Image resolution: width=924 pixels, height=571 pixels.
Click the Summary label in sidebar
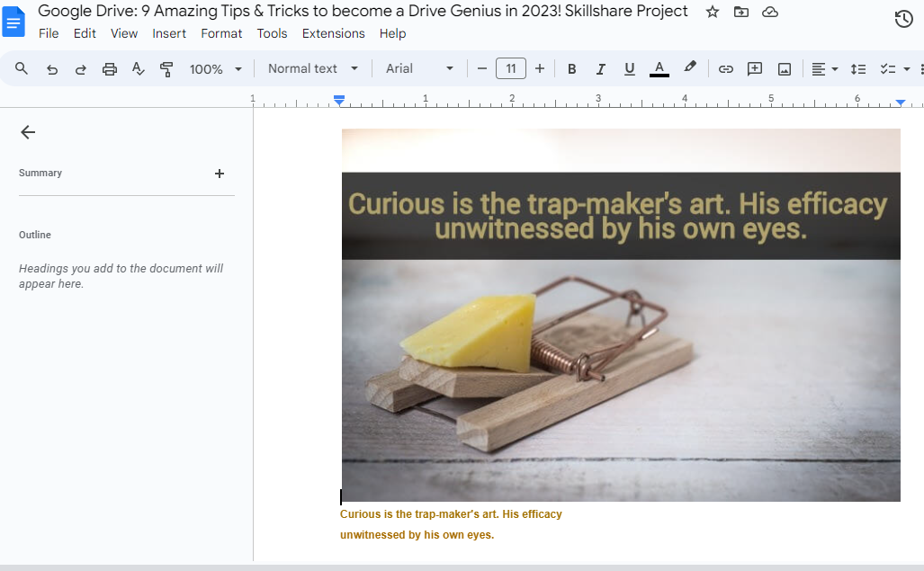click(40, 173)
